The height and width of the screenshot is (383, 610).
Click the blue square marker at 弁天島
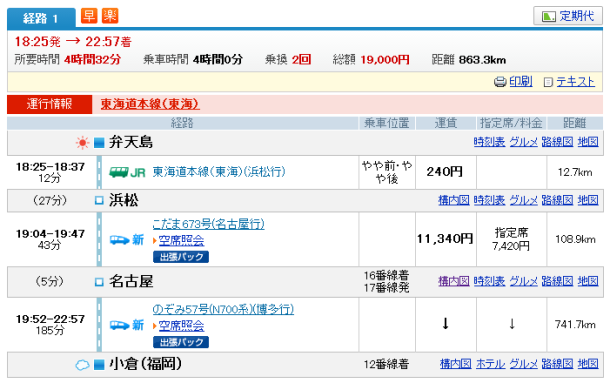(x=99, y=143)
